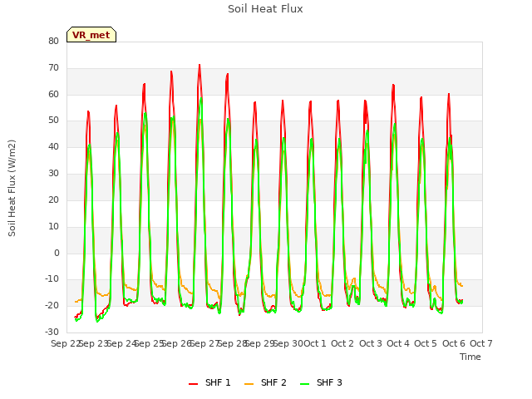This screenshot has width=532, height=399.
Task: Click the Oct 3 x-axis date label
Action: point(371,343)
